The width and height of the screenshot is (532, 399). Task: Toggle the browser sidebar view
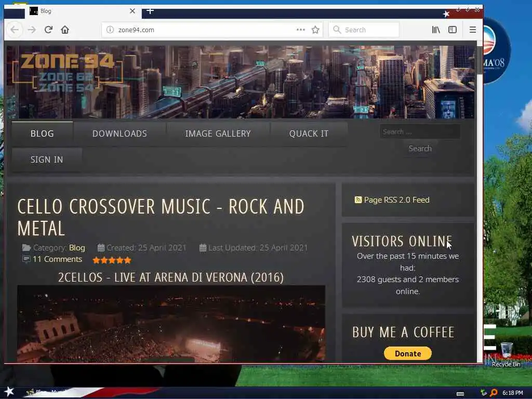coord(453,30)
